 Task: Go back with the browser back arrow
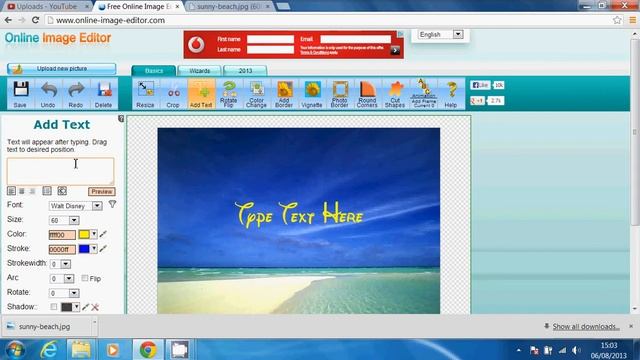8,20
